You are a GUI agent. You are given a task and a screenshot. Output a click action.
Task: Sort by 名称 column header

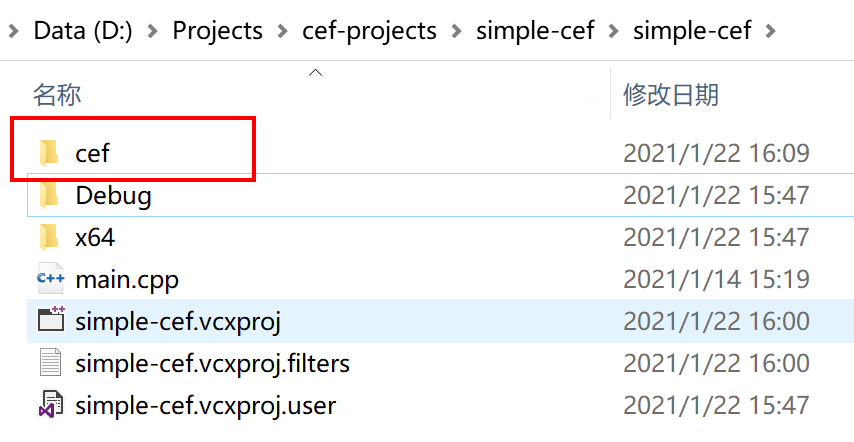(x=57, y=95)
